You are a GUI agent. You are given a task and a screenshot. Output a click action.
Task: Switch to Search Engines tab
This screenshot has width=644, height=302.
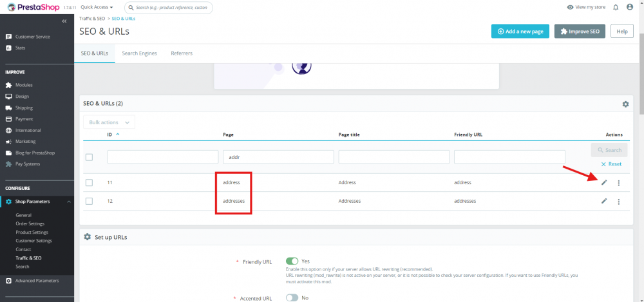tap(139, 53)
